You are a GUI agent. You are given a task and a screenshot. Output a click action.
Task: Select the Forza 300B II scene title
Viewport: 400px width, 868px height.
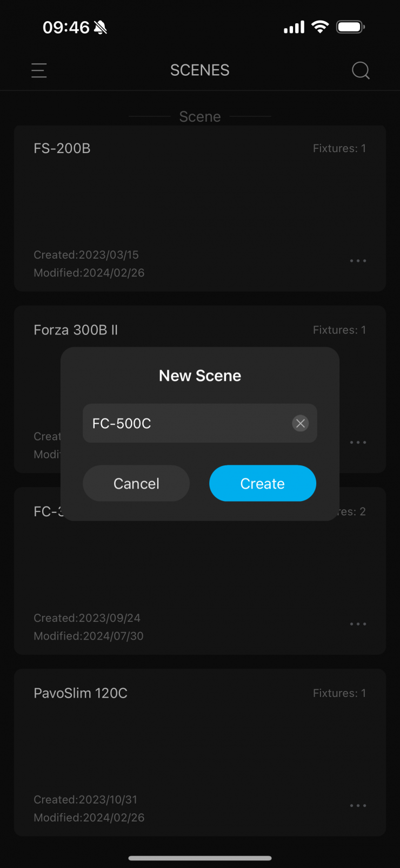76,330
